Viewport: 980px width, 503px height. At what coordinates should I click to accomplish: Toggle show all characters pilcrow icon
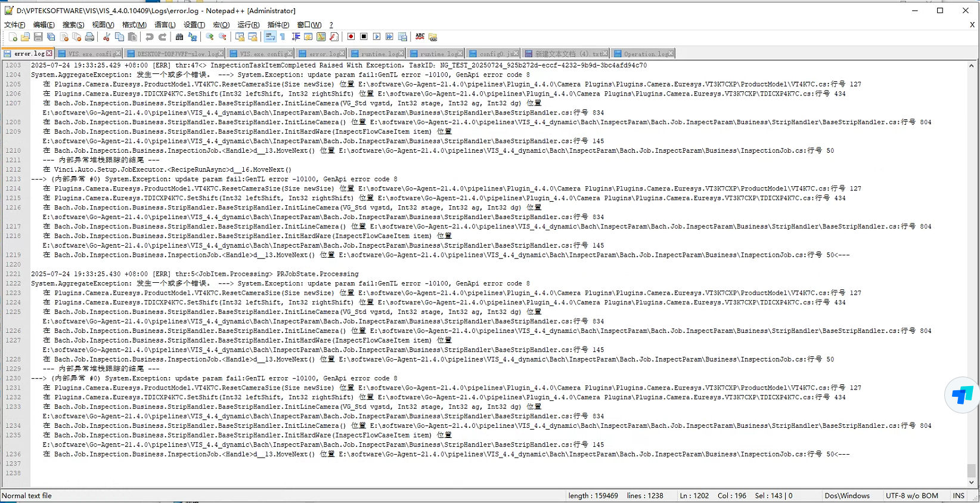click(x=283, y=37)
